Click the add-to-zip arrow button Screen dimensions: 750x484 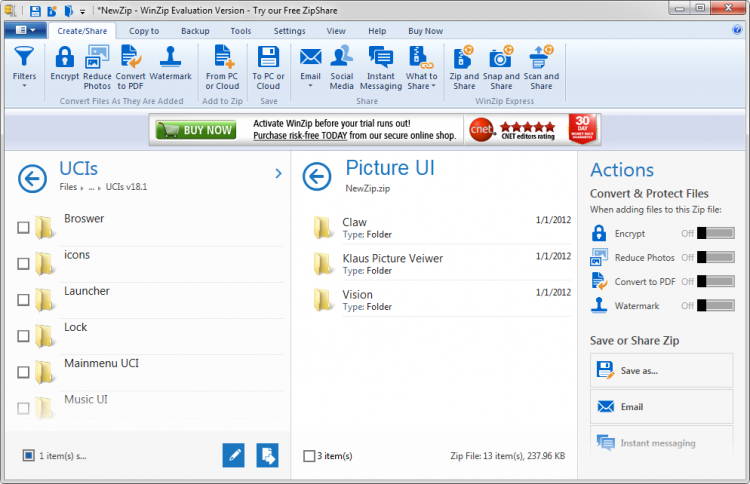[x=267, y=455]
